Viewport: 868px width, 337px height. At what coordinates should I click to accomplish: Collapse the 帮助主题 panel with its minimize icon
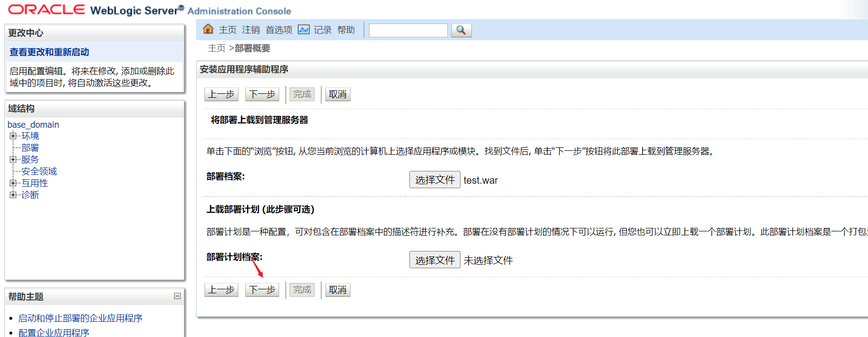[177, 296]
